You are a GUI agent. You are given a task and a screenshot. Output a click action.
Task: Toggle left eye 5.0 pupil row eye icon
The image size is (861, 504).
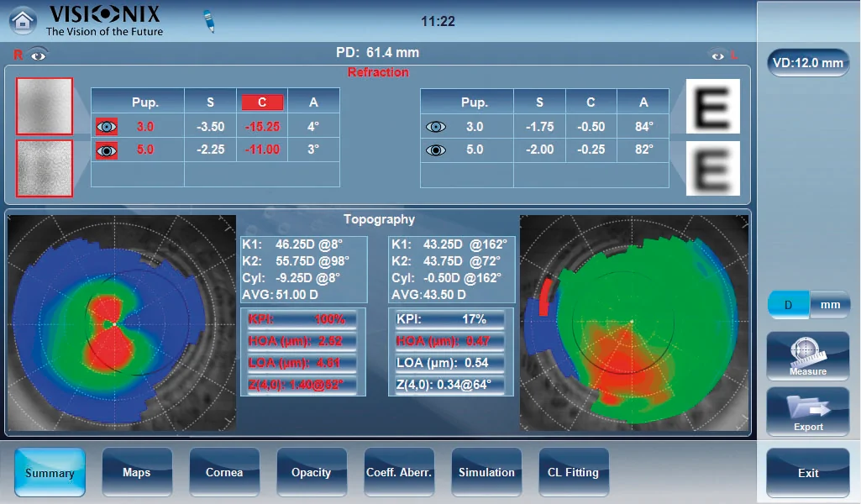click(435, 150)
